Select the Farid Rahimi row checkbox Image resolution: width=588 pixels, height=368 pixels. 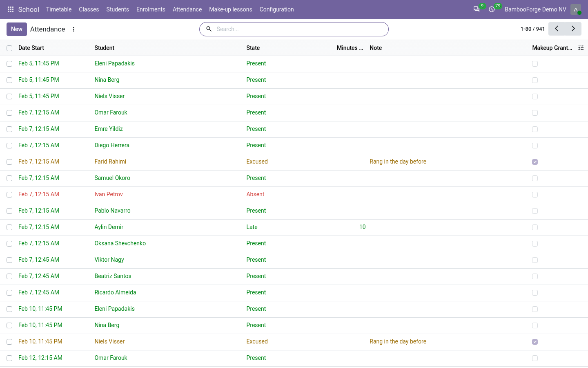coord(9,162)
